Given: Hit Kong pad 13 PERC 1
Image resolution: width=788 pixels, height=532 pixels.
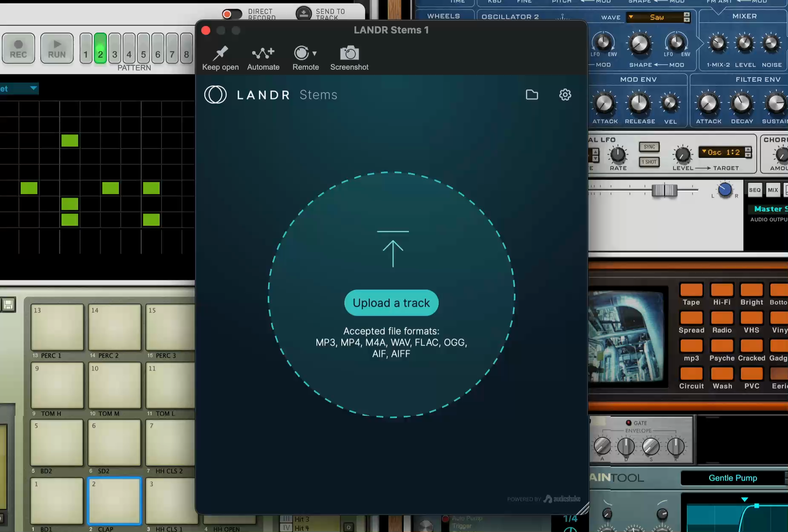Looking at the screenshot, I should [x=57, y=327].
